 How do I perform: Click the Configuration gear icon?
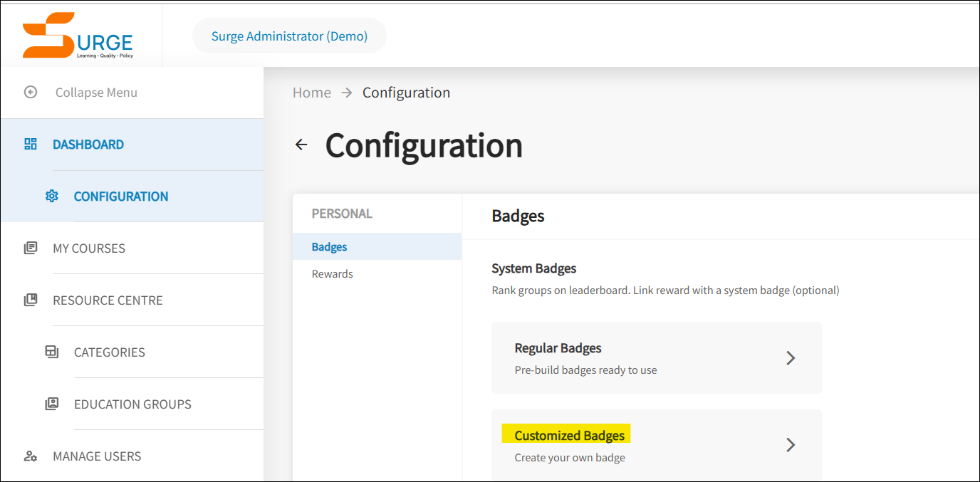pos(52,196)
